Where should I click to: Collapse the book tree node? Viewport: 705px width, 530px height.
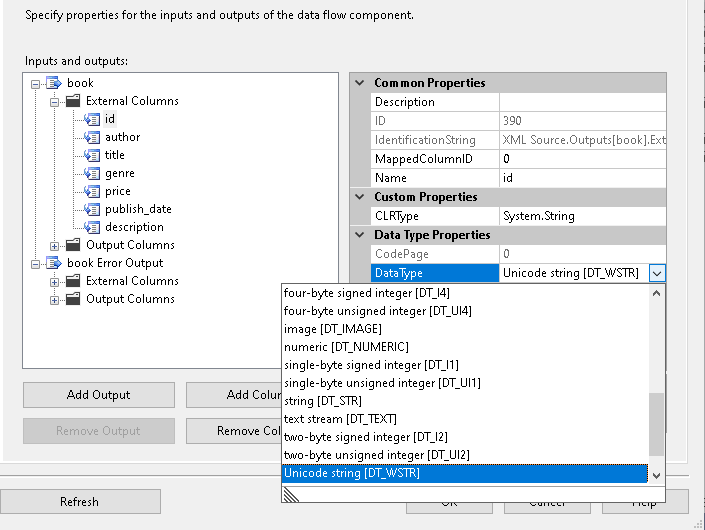coord(36,83)
